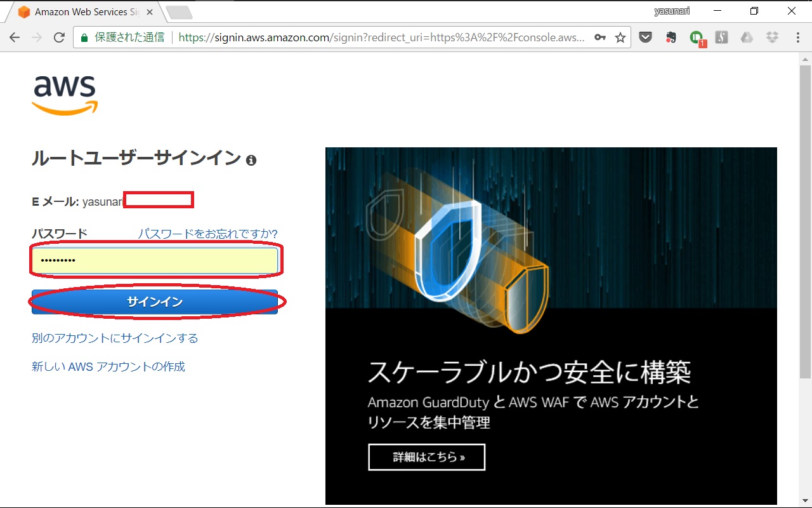
Task: Open the Pocket extension icon
Action: point(645,37)
